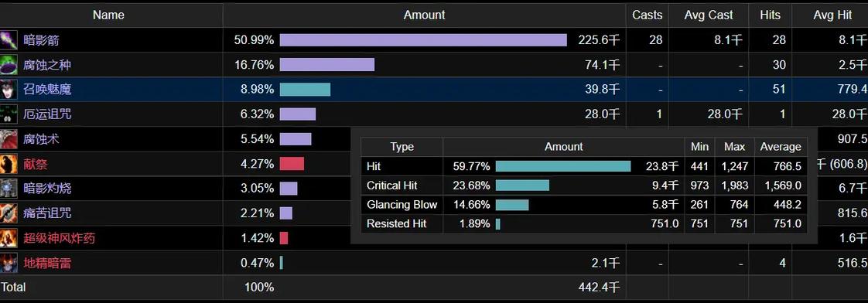
Task: Open the 腐蚀术 ability link
Action: 42,139
